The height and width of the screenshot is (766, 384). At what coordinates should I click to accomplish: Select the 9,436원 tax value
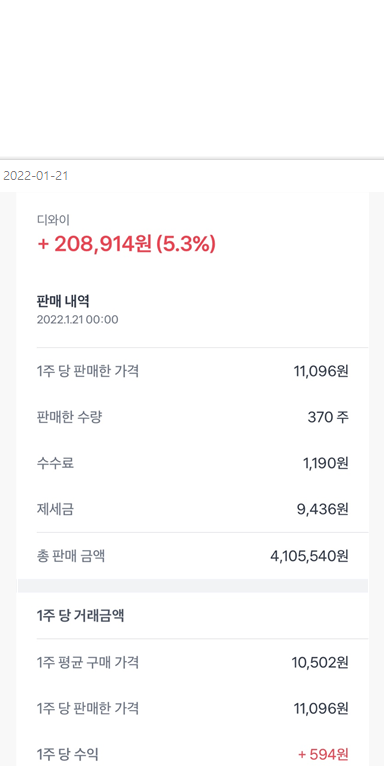coord(323,510)
